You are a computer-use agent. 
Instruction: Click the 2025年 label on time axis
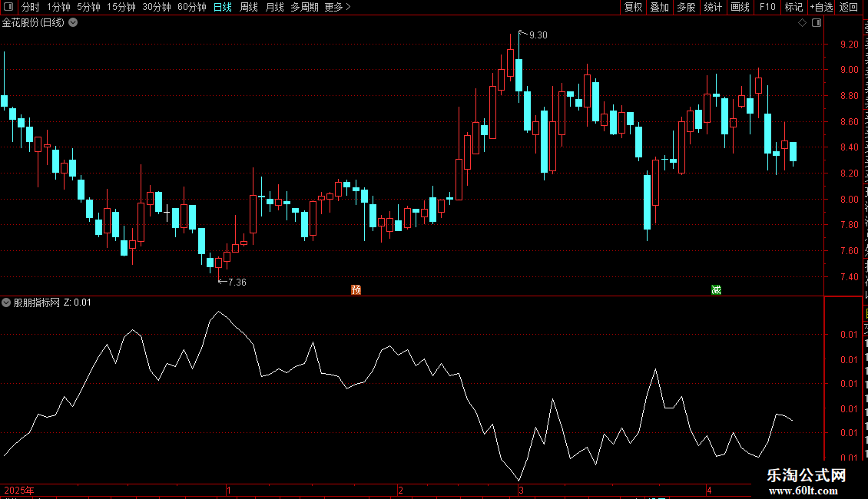click(19, 490)
